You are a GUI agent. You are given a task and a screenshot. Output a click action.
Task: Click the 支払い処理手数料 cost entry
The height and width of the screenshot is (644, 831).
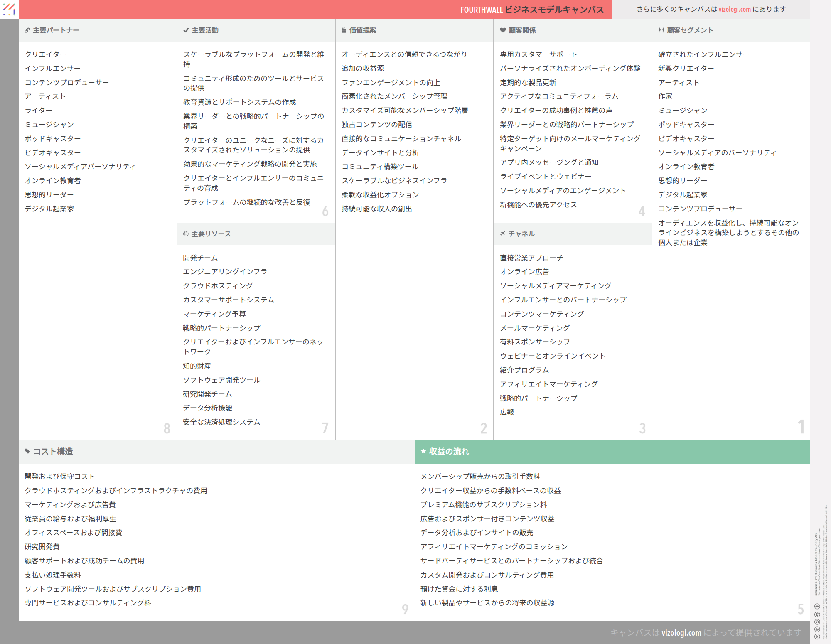tap(53, 575)
